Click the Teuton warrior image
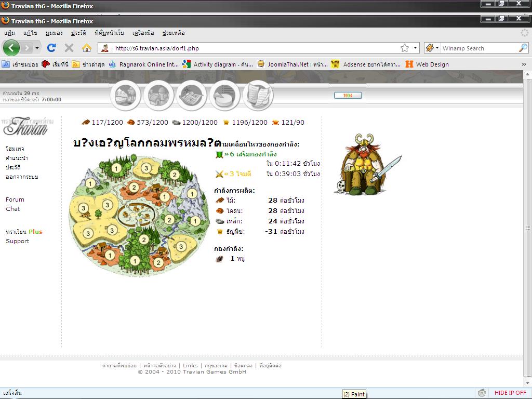This screenshot has width=532, height=399. (367, 164)
